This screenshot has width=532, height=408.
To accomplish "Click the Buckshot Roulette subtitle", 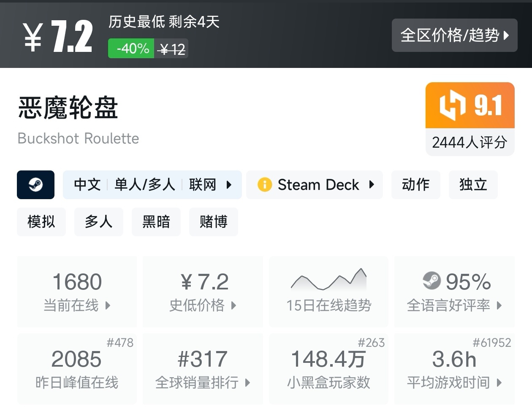I will coord(78,138).
